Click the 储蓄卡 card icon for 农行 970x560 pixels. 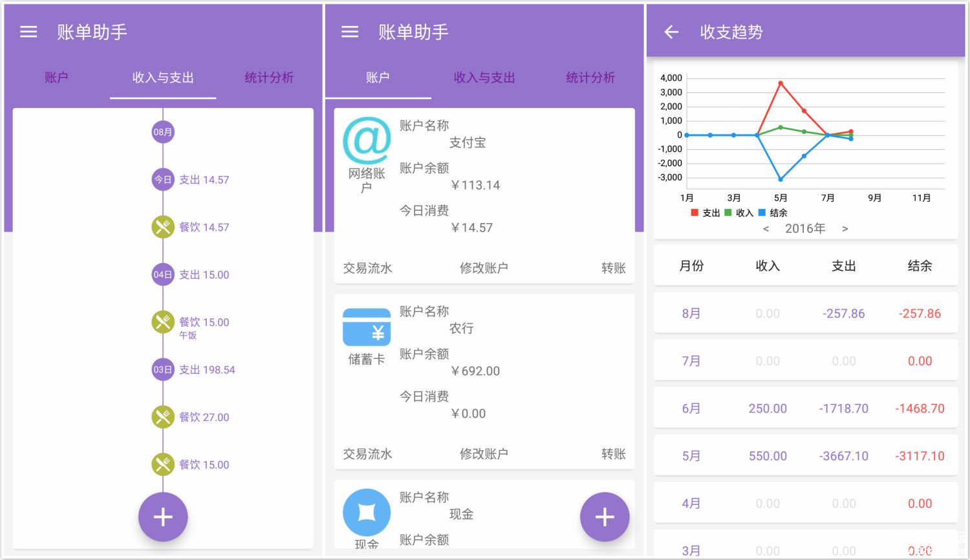pos(367,327)
